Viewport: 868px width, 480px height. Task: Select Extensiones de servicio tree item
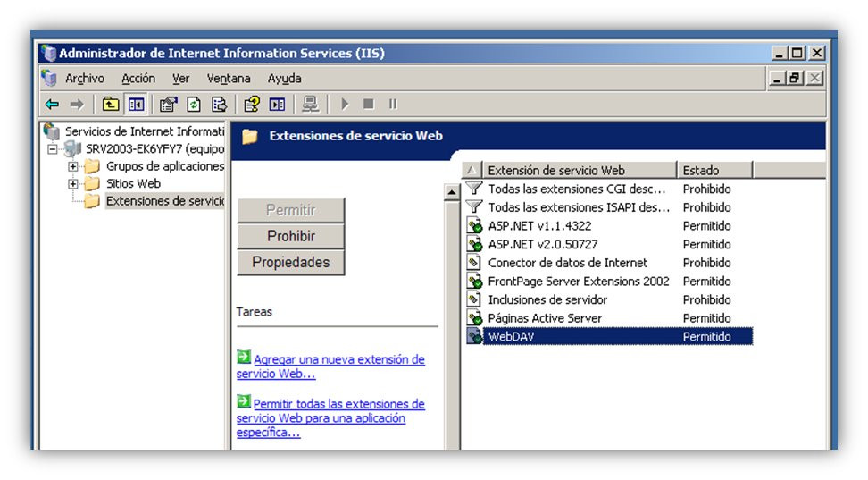point(165,200)
